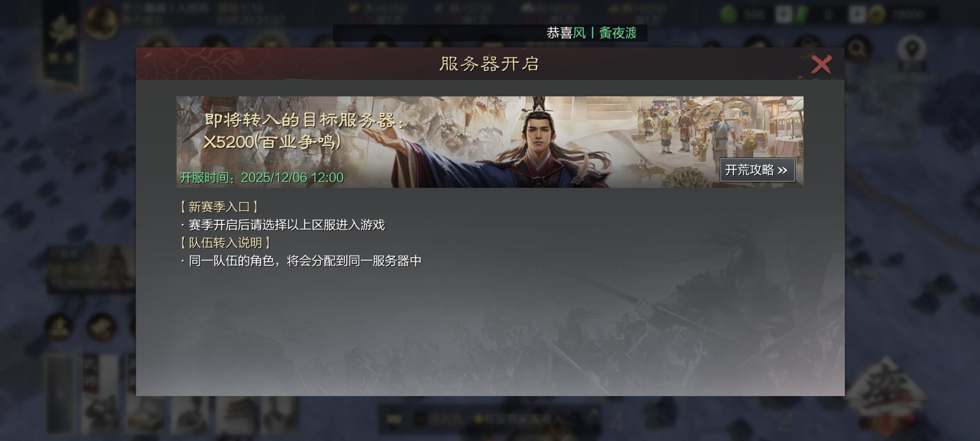
Task: Click the 恭喜 announcement ticker
Action: coord(490,33)
